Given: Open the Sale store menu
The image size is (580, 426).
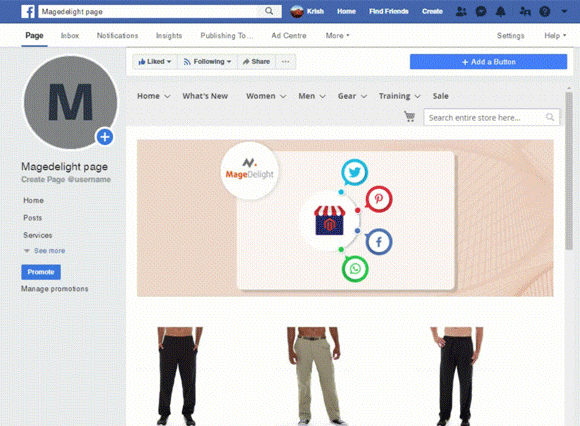Looking at the screenshot, I should coord(441,96).
